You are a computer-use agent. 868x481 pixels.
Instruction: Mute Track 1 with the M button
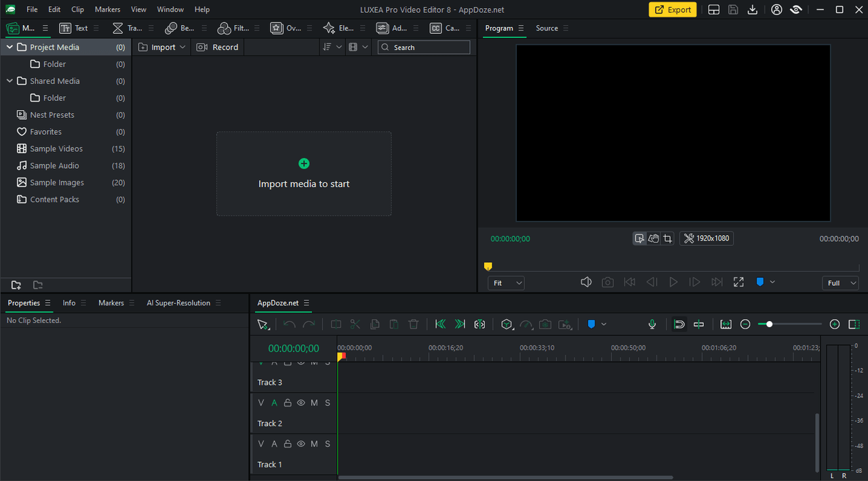click(x=314, y=444)
